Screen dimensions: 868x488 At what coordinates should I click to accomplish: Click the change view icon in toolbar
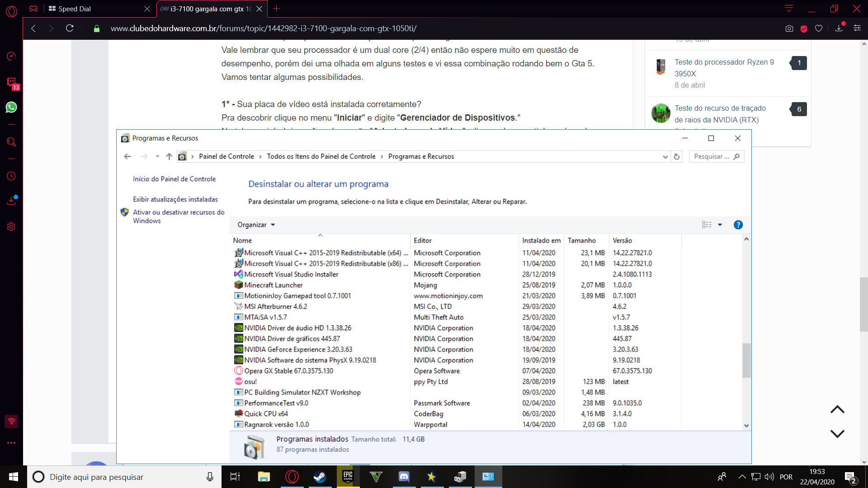(x=707, y=225)
